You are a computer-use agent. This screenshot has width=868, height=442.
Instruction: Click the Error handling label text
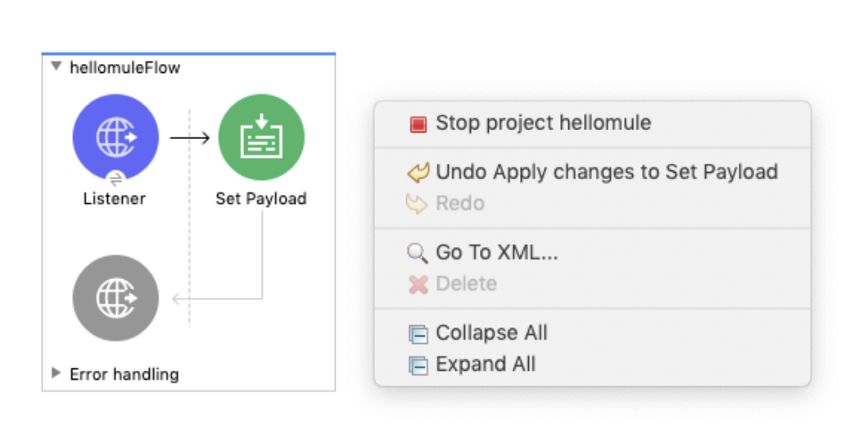124,374
